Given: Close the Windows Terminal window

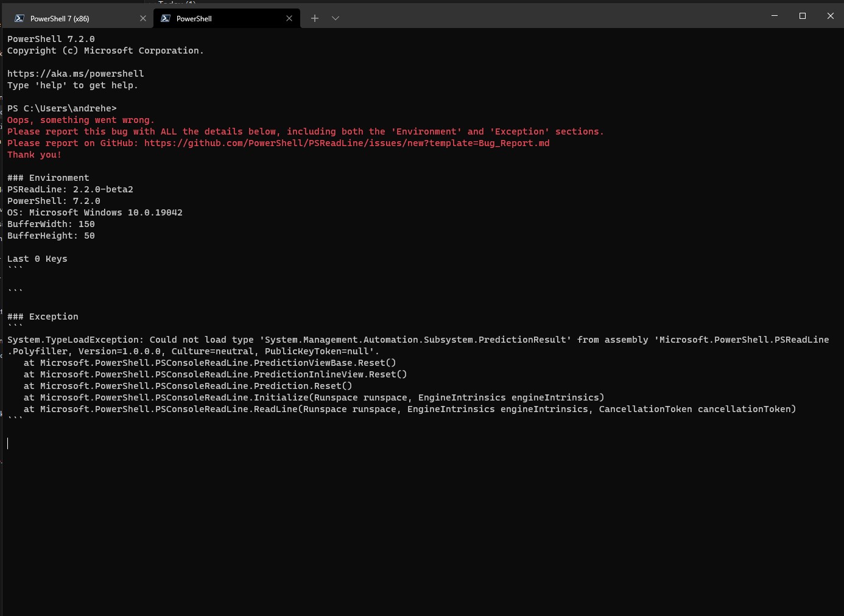Looking at the screenshot, I should tap(830, 16).
